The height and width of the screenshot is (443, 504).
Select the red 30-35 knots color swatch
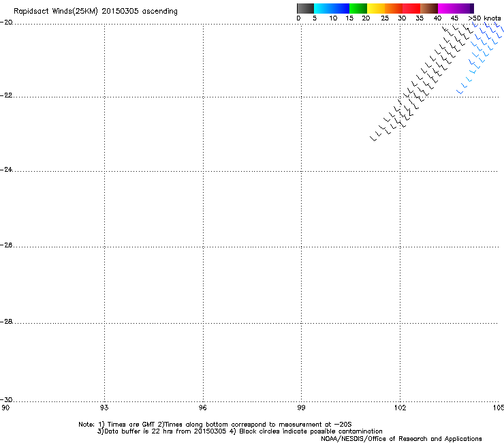[x=411, y=8]
